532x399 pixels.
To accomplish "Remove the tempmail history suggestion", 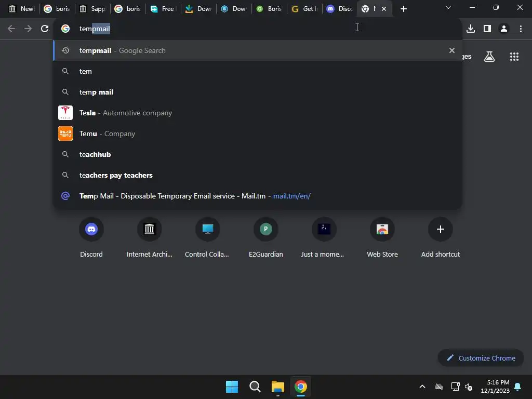I will tap(451, 50).
